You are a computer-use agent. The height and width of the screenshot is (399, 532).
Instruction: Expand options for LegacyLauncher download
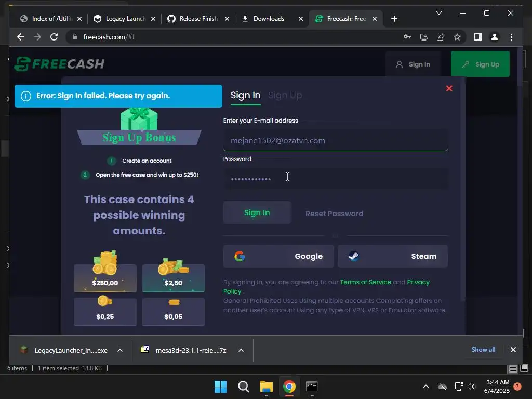(120, 350)
